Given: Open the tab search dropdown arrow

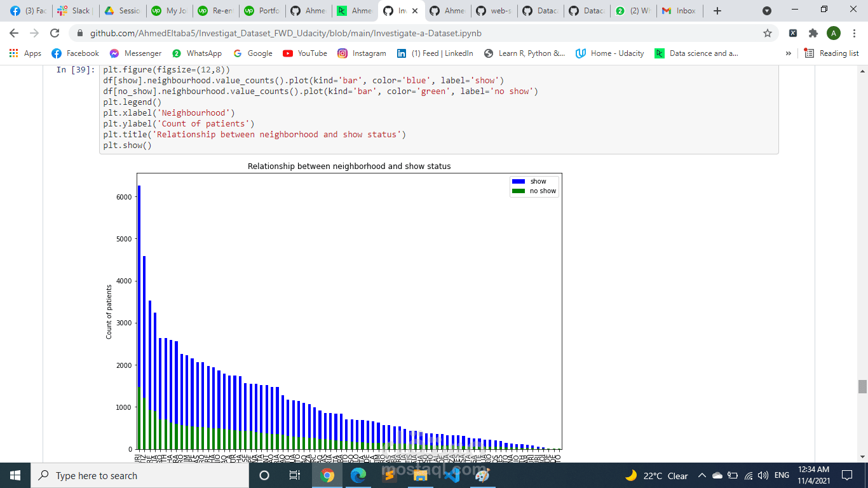Looking at the screenshot, I should tap(767, 11).
